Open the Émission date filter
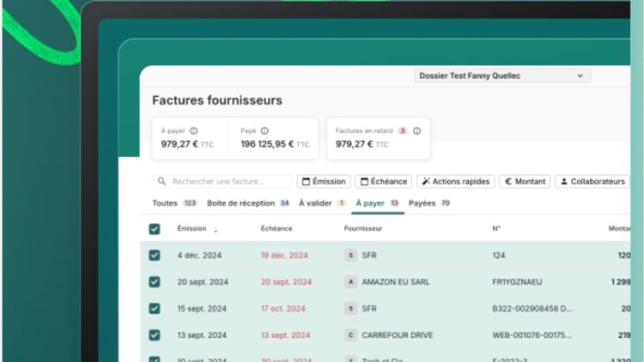This screenshot has width=644, height=362. point(323,182)
